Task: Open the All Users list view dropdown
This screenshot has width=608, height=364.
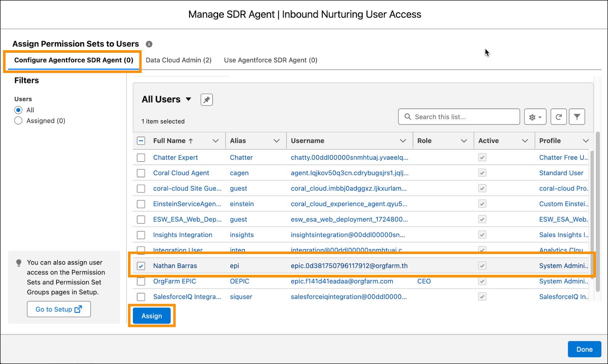Action: (188, 99)
